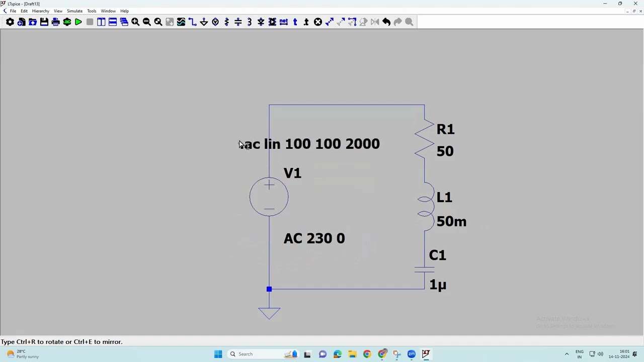Viewport: 644px width, 362px height.
Task: Select the diode component tool
Action: click(x=261, y=22)
